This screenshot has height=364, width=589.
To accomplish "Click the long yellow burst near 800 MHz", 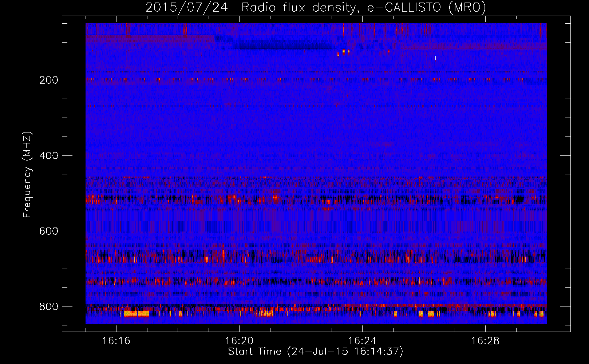I will point(137,314).
